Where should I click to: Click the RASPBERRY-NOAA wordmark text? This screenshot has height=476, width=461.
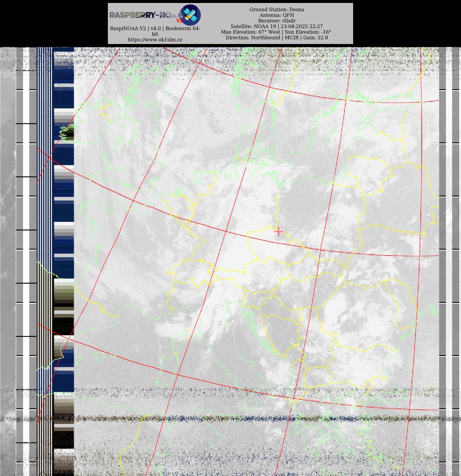click(x=146, y=15)
